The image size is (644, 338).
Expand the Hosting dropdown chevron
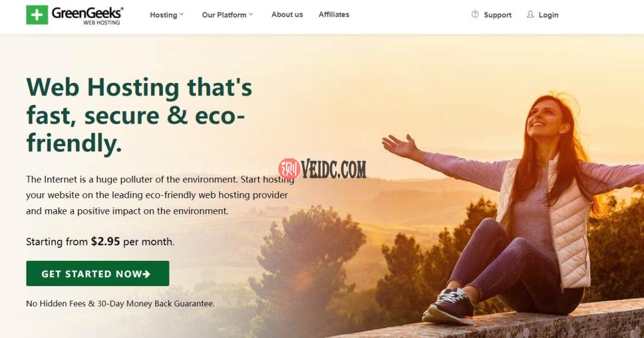[x=182, y=14]
